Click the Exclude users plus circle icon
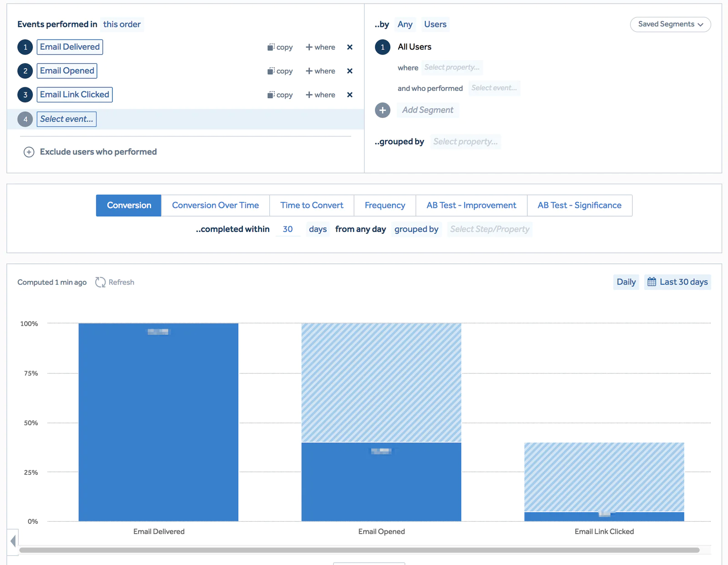728x565 pixels. tap(29, 152)
